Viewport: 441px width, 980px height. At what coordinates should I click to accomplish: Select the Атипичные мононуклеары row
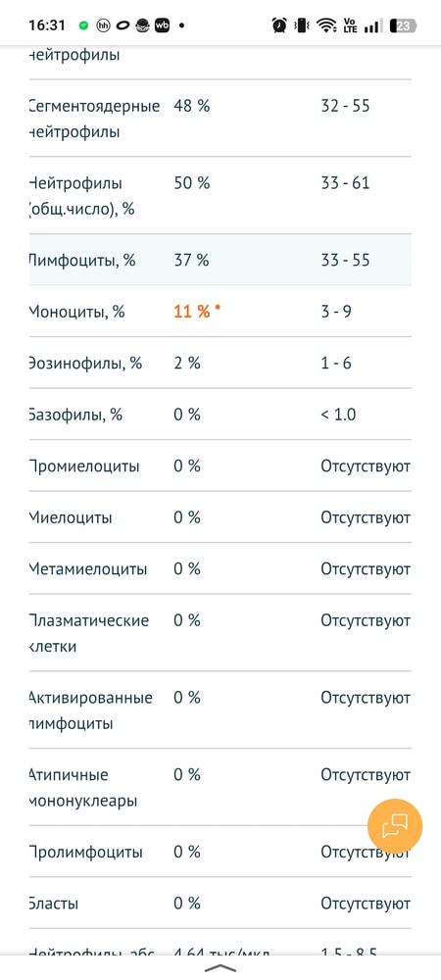tap(220, 788)
